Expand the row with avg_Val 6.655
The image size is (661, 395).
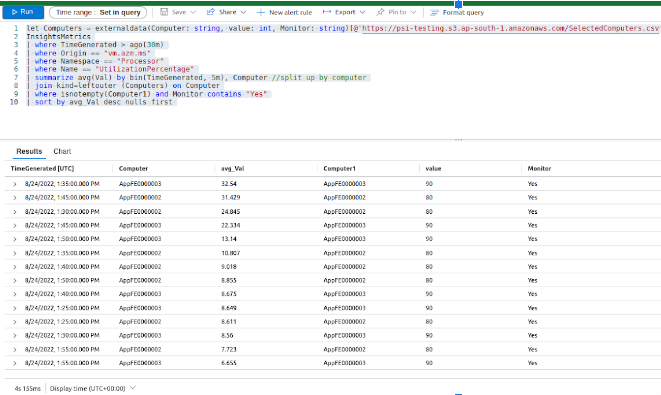(15, 363)
